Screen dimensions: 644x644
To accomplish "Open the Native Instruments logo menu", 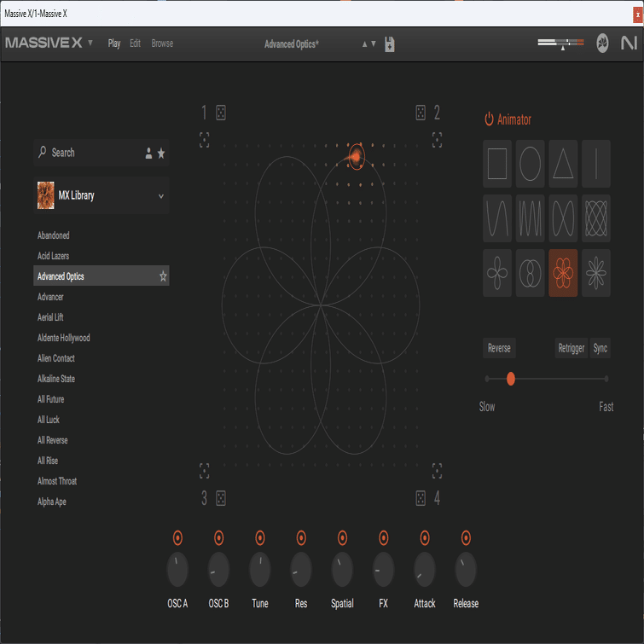I will [629, 43].
